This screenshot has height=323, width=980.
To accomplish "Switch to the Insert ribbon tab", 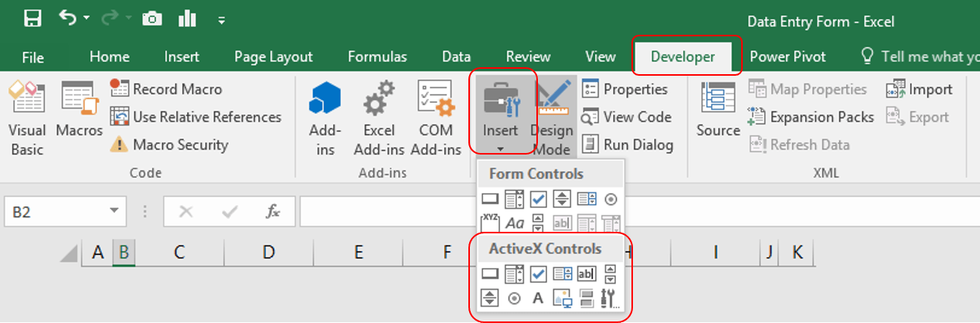I will coord(182,56).
